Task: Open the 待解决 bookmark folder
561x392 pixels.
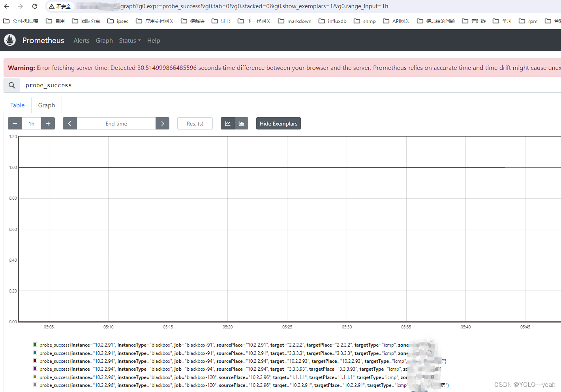Action: pos(193,21)
